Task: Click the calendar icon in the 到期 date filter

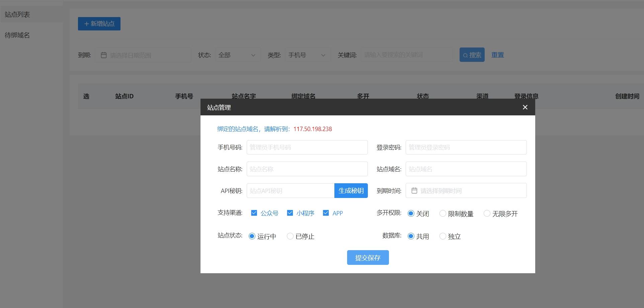Action: [x=104, y=55]
